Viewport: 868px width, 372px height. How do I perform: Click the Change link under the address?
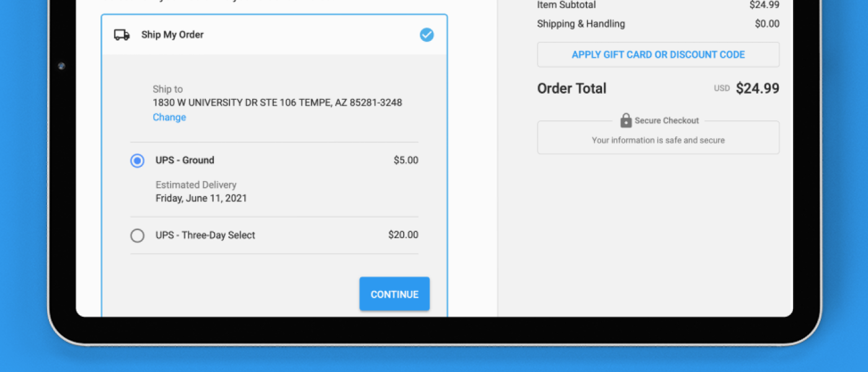coord(169,117)
